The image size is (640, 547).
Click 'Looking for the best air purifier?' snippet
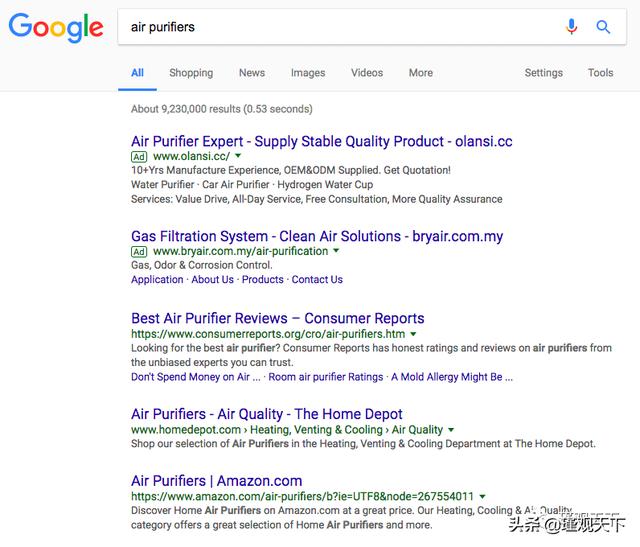click(371, 355)
